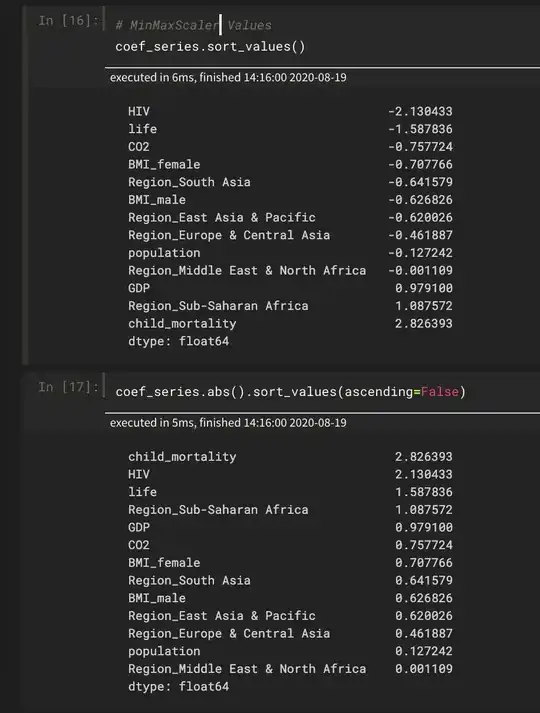Click Region_Middle East & North Africa in first output
The image size is (540, 713).
tap(247, 271)
